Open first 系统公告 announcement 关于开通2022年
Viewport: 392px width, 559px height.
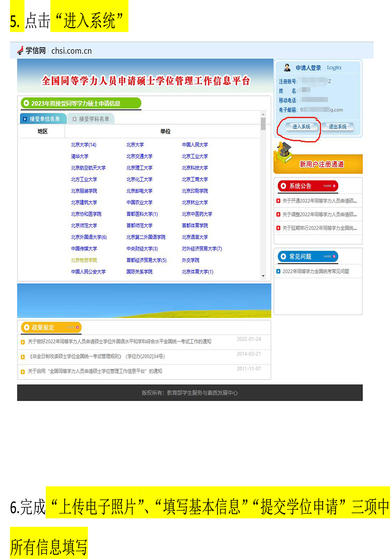(x=319, y=201)
